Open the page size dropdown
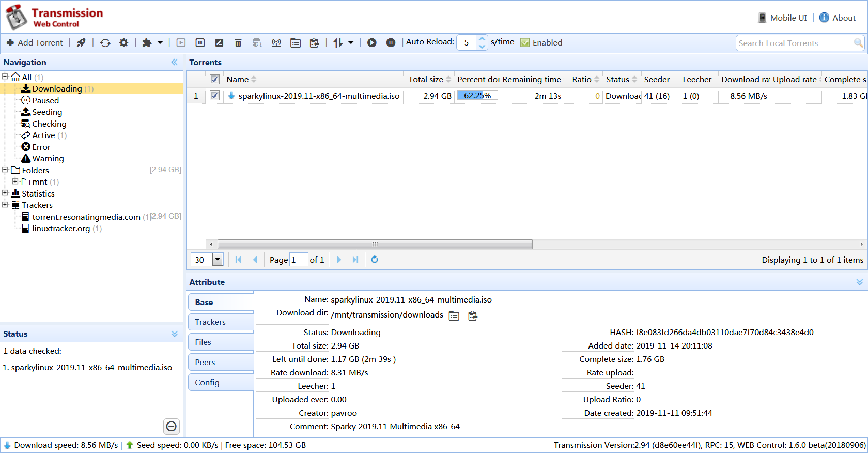The width and height of the screenshot is (868, 453). point(218,260)
